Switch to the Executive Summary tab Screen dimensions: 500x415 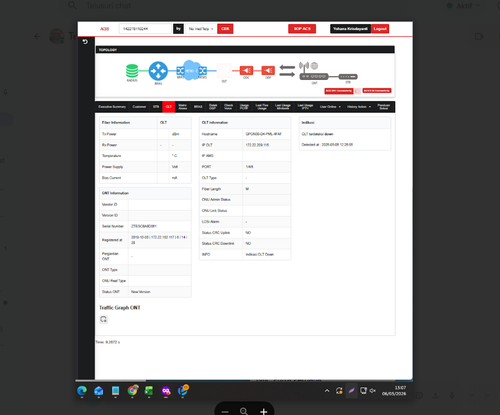[x=112, y=107]
